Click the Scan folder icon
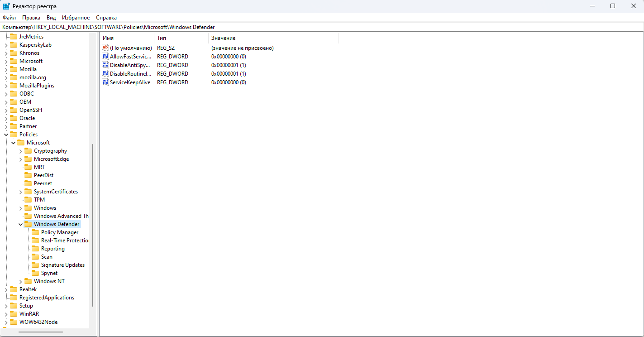The image size is (644, 337). coord(35,256)
